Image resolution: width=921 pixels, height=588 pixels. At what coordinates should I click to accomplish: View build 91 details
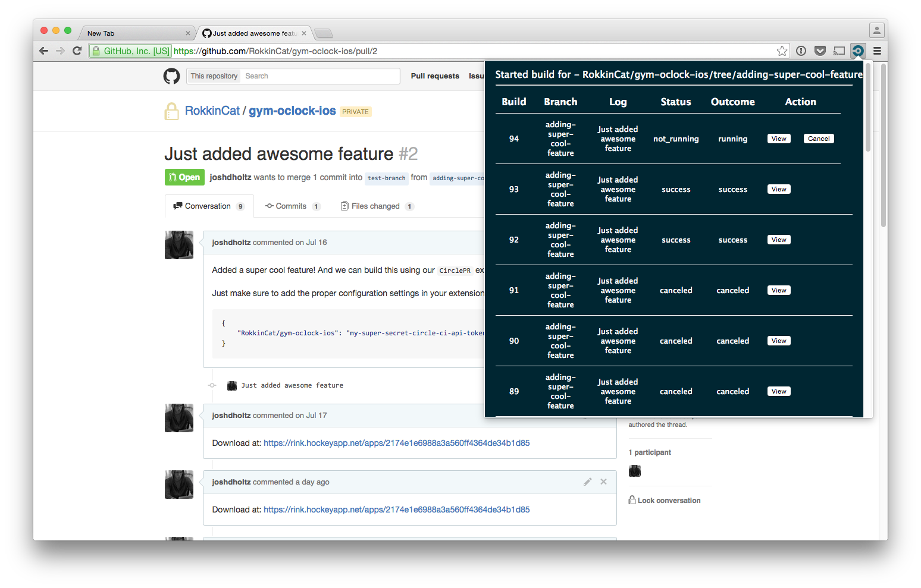click(x=779, y=290)
